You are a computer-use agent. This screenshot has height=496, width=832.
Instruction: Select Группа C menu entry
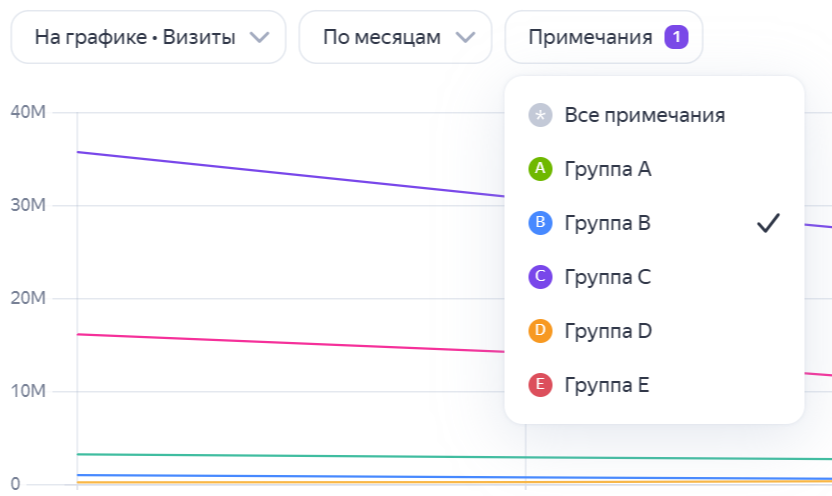pos(654,277)
